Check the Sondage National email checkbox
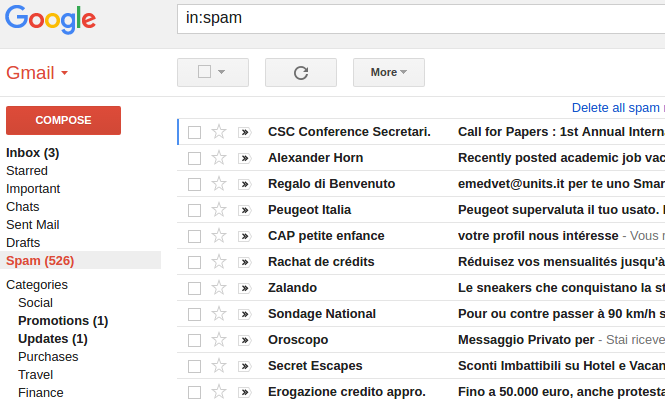Viewport: 665px width, 403px height. [x=194, y=314]
